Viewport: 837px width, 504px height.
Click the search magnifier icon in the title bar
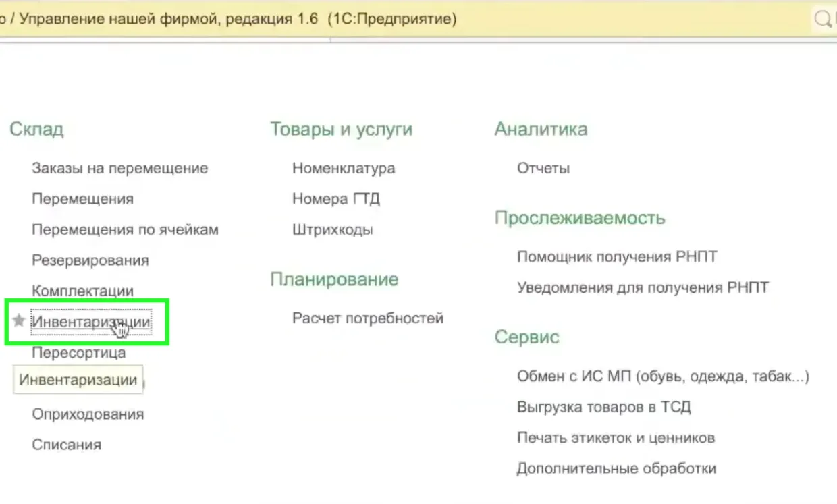click(822, 19)
